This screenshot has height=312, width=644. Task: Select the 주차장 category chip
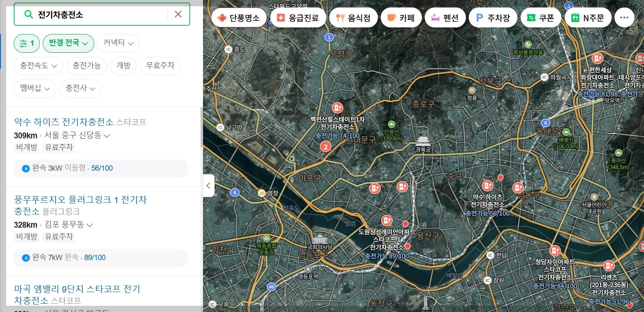(493, 18)
